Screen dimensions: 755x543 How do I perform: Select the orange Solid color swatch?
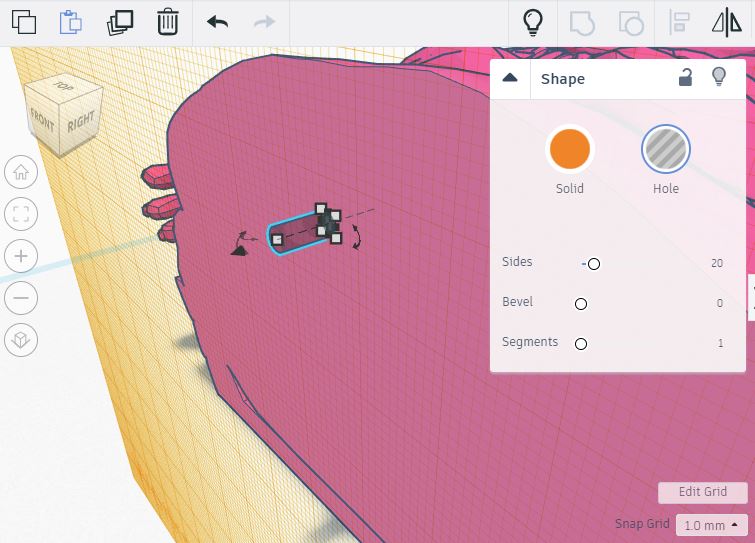(x=570, y=149)
